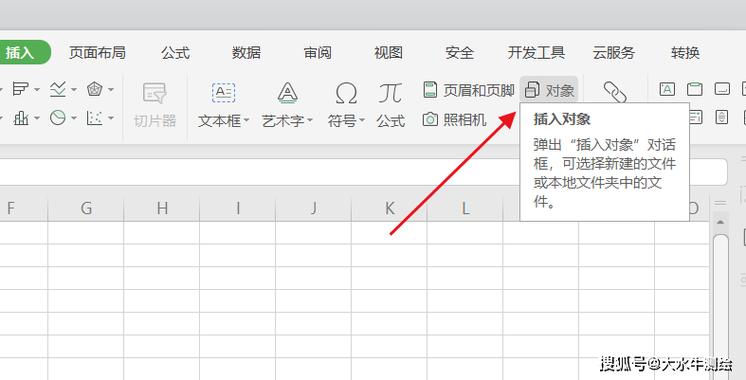Click the vertical scrollbar thumb
This screenshot has height=380, width=746.
click(721, 307)
